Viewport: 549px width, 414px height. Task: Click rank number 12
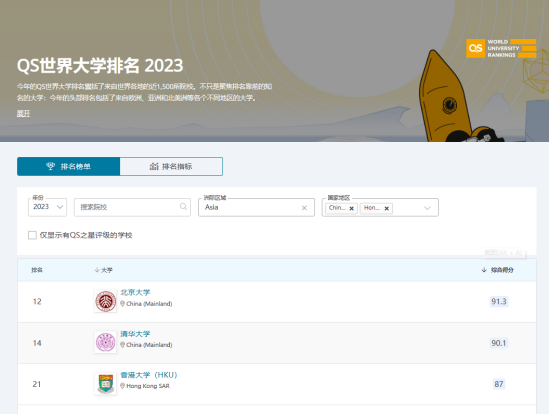(x=37, y=302)
